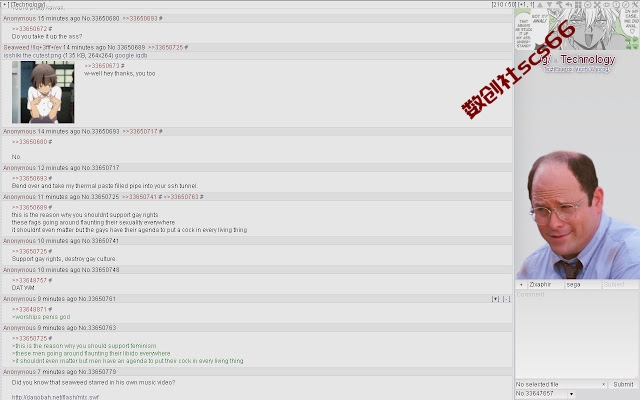Click the # icon after backlink >>33650717
This screenshot has width=640, height=400.
[160, 131]
